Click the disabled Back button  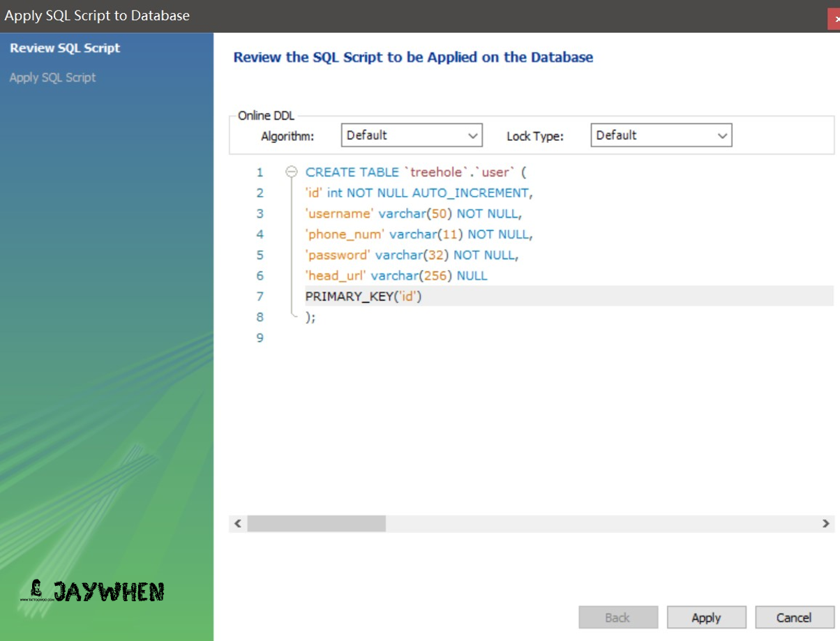[x=617, y=617]
